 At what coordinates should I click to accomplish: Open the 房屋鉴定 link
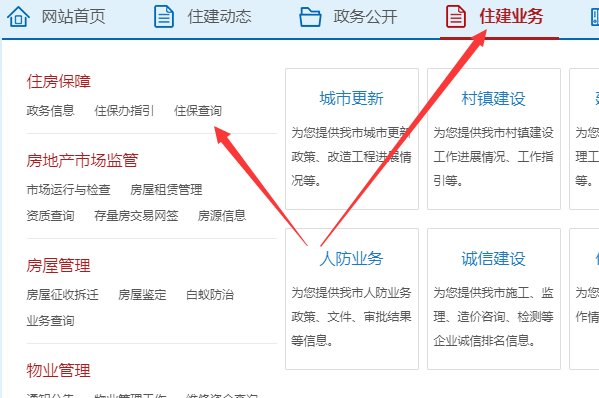142,294
